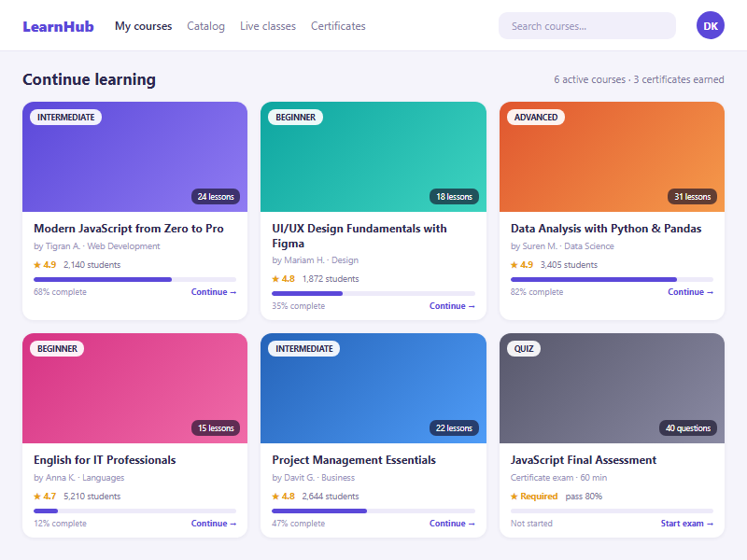Click Certificate exam · 60 min text
The image size is (747, 560).
(x=558, y=478)
